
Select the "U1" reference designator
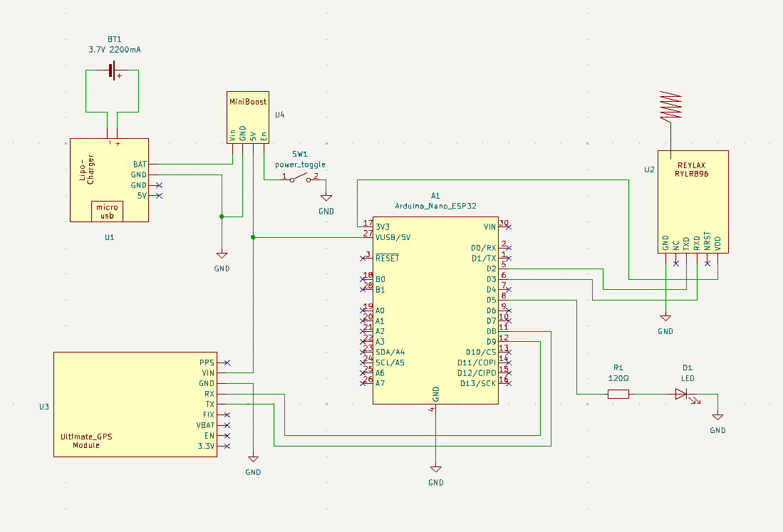click(x=109, y=238)
